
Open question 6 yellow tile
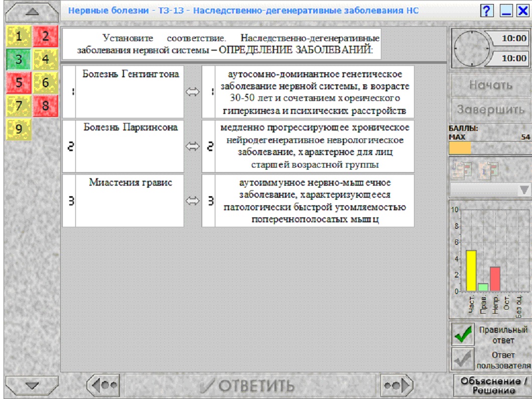point(46,82)
